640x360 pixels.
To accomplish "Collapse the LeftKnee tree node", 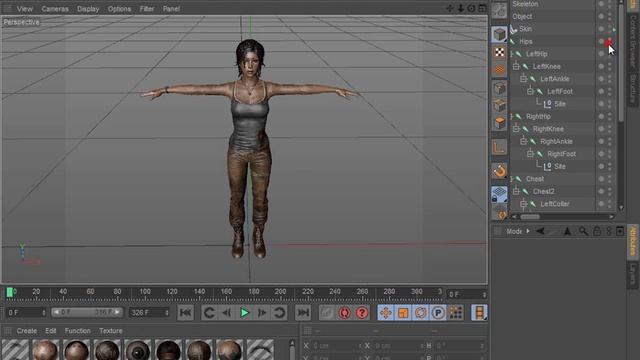I will (x=516, y=66).
